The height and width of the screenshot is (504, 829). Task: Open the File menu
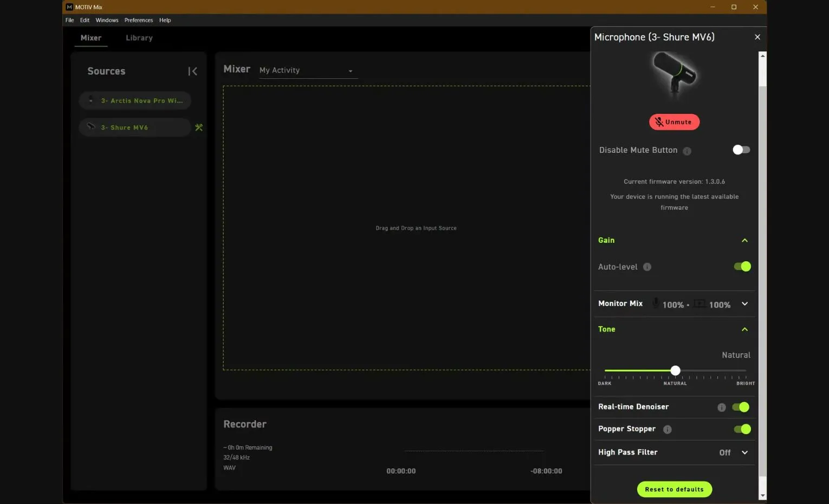tap(69, 20)
